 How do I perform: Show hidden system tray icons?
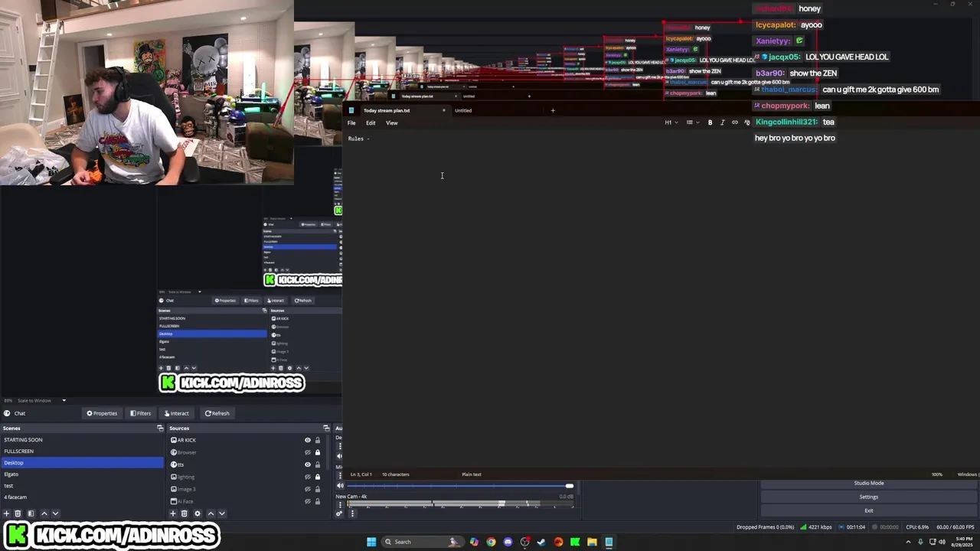coord(908,542)
